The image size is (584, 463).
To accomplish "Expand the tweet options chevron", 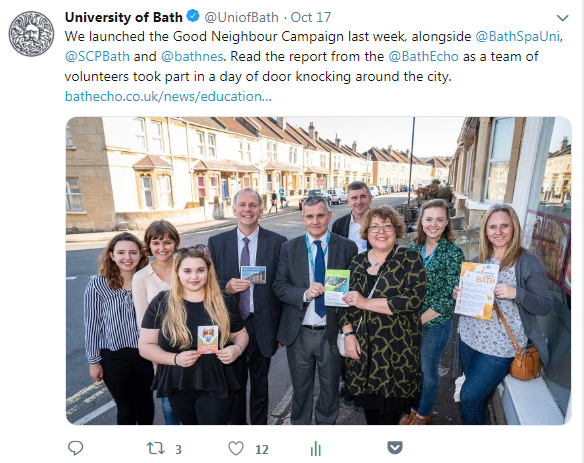I will pyautogui.click(x=562, y=18).
